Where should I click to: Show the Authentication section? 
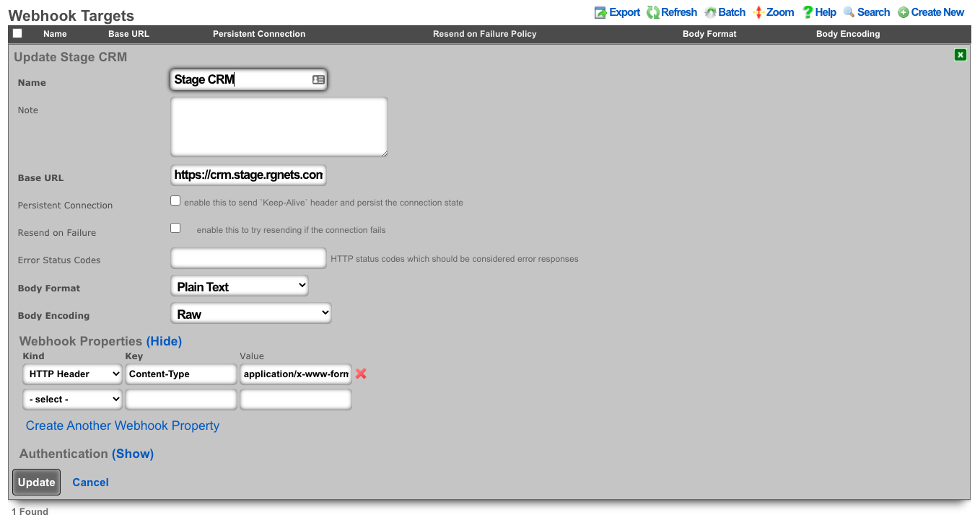[133, 454]
